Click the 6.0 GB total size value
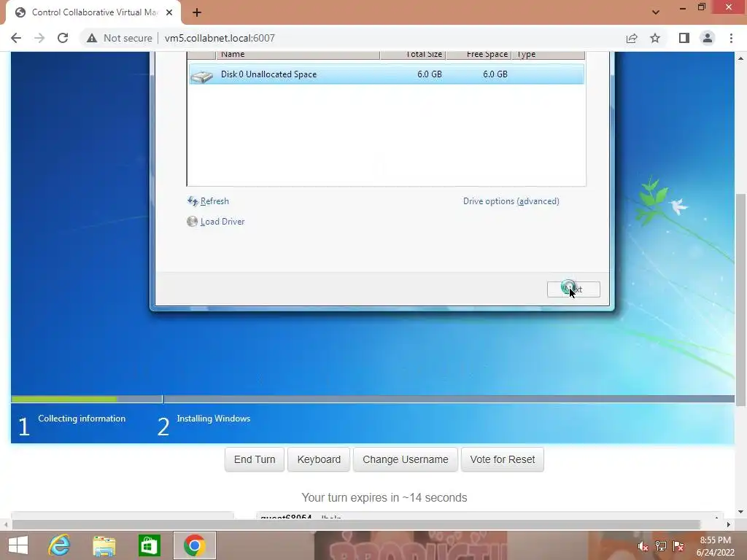 (429, 74)
